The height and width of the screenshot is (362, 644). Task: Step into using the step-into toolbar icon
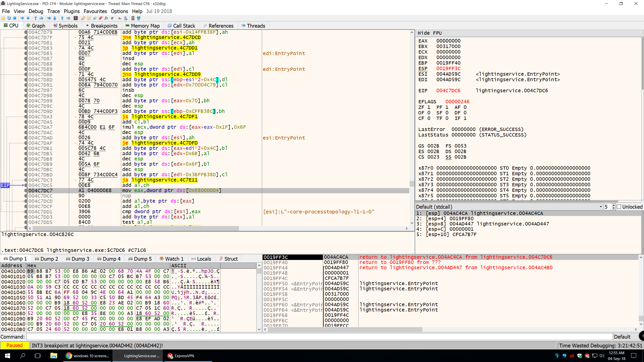tap(35, 18)
